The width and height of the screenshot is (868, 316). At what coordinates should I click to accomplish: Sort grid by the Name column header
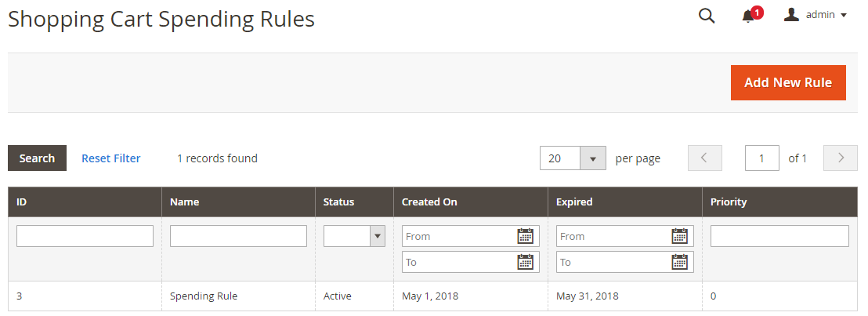tap(184, 202)
